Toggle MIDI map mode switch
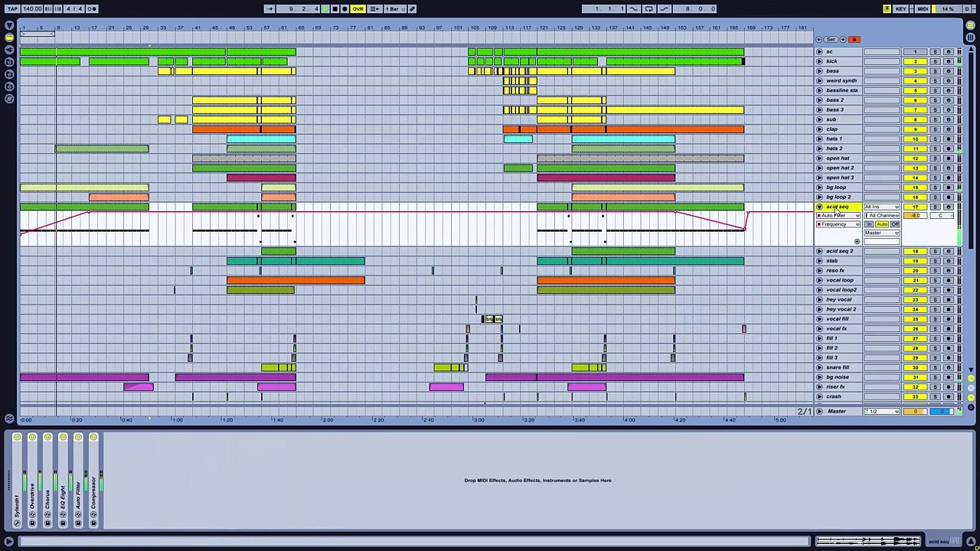The width and height of the screenshot is (980, 551). (x=923, y=8)
